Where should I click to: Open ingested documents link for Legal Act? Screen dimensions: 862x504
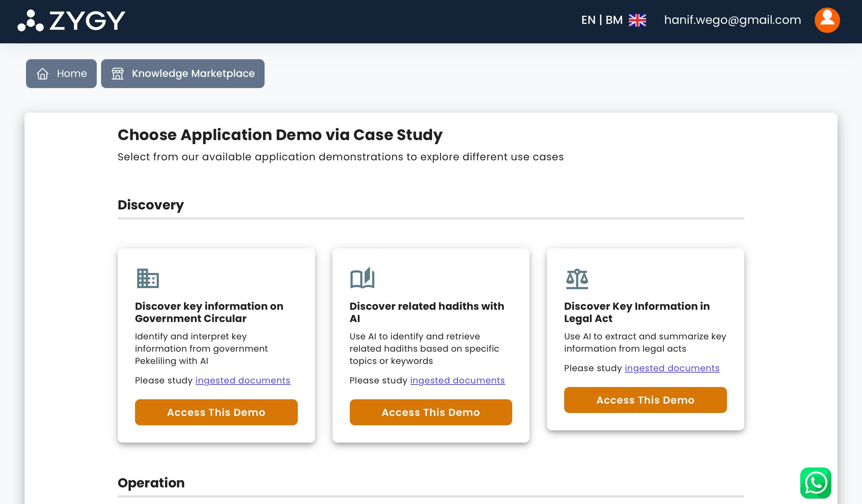pyautogui.click(x=672, y=368)
